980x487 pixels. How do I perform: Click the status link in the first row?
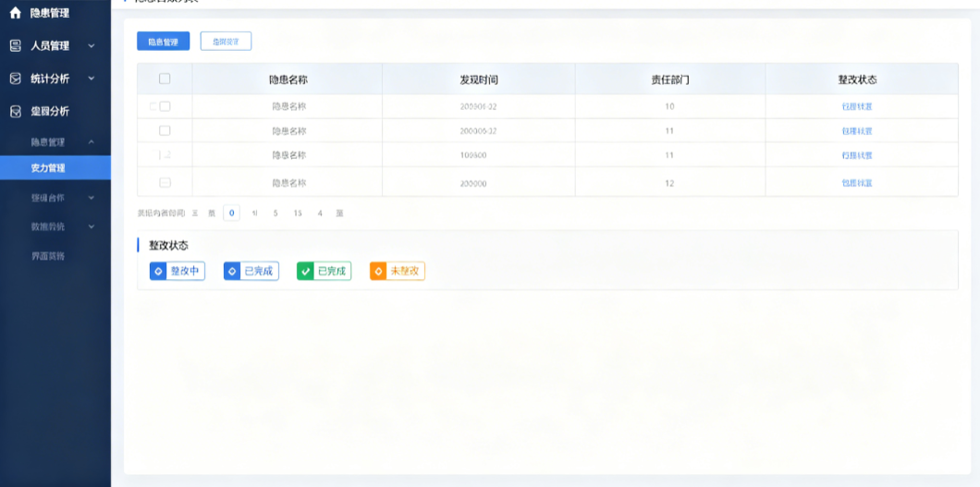click(857, 107)
